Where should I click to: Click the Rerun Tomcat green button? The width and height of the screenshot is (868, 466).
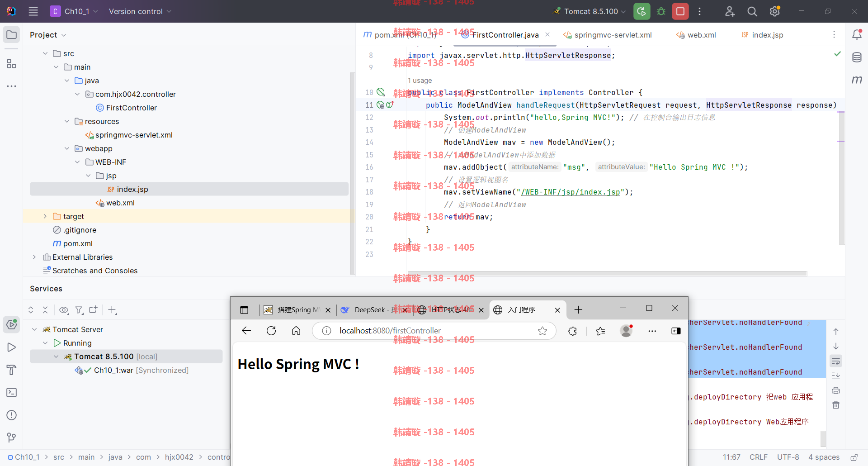[x=642, y=11]
